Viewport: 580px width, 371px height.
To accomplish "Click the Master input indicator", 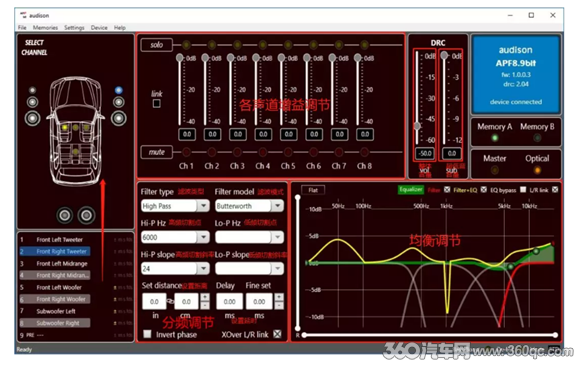I will click(495, 170).
